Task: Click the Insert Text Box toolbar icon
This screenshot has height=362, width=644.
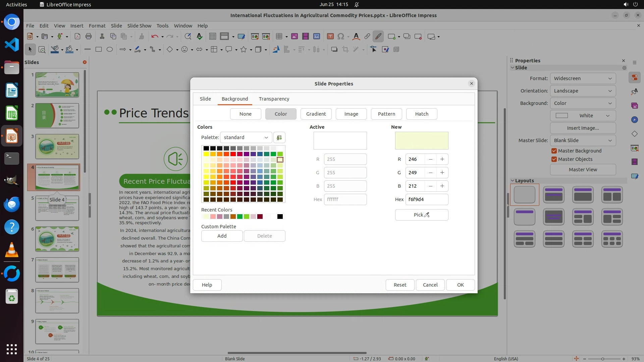Action: [330, 37]
